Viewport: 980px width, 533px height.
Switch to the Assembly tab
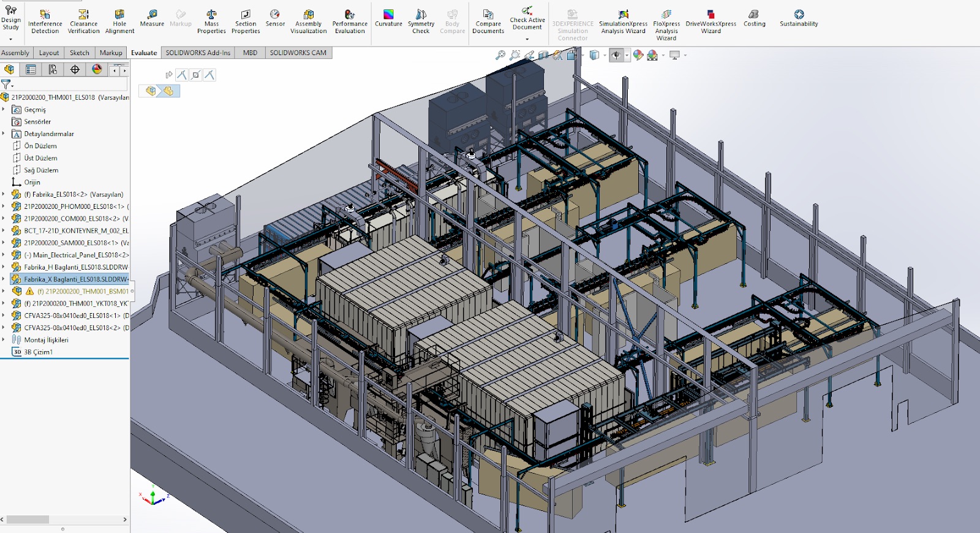click(15, 53)
